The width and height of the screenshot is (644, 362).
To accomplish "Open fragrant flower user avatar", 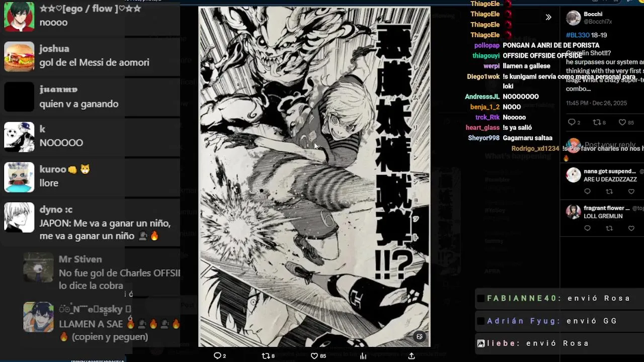I will pyautogui.click(x=574, y=211).
